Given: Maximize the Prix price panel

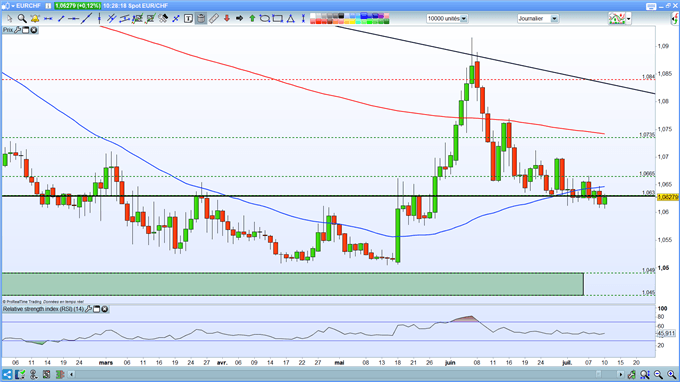Looking at the screenshot, I should 26,30.
